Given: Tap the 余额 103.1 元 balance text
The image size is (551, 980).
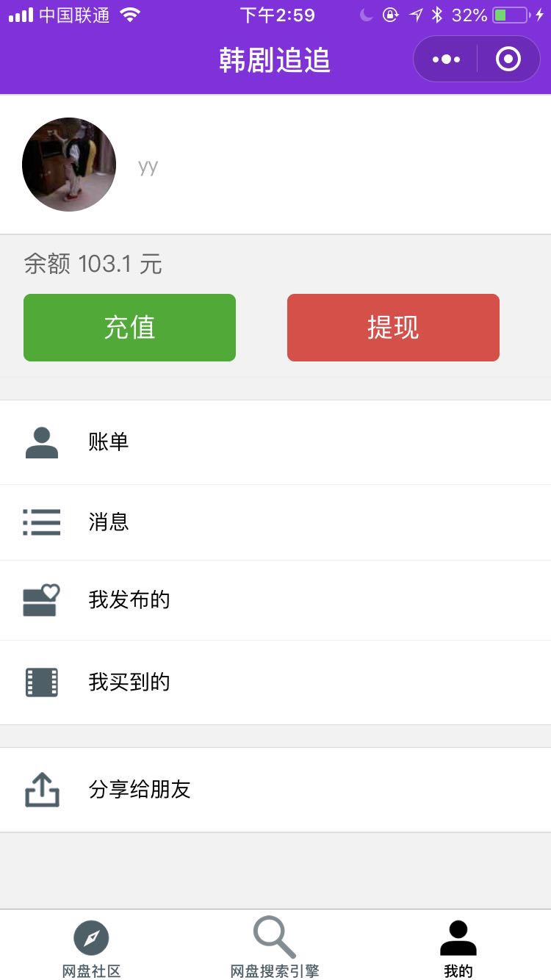Looking at the screenshot, I should pos(93,263).
